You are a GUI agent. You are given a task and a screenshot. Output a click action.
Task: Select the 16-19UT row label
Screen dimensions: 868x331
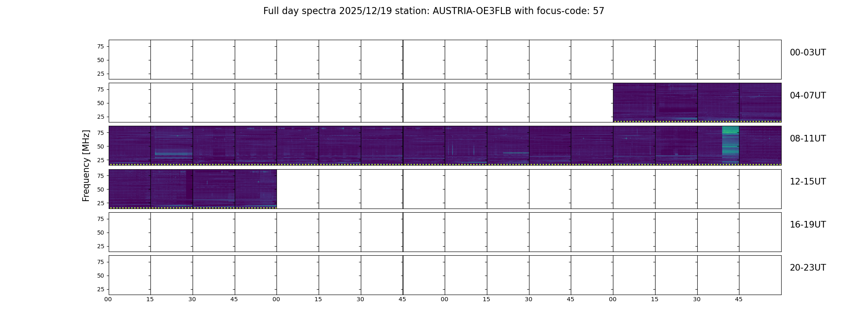[x=808, y=225]
